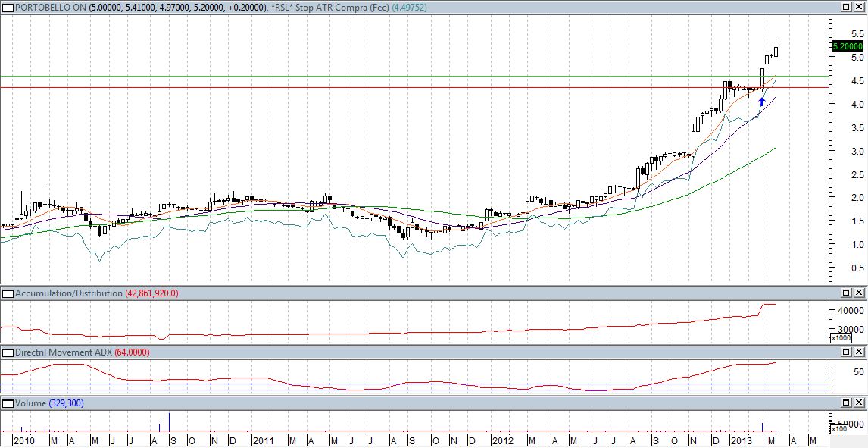Click the pane icon beside PORTOBELLO ON title
This screenshot has height=448, width=868.
[8, 7]
